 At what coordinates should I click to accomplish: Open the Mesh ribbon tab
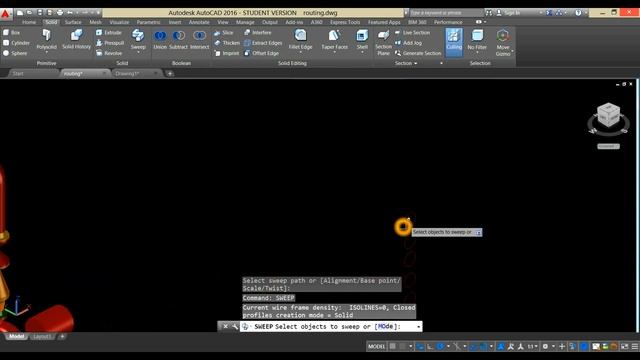pos(96,22)
